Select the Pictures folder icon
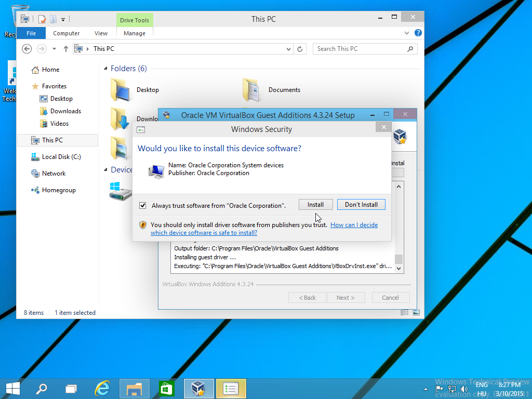 coord(120,148)
